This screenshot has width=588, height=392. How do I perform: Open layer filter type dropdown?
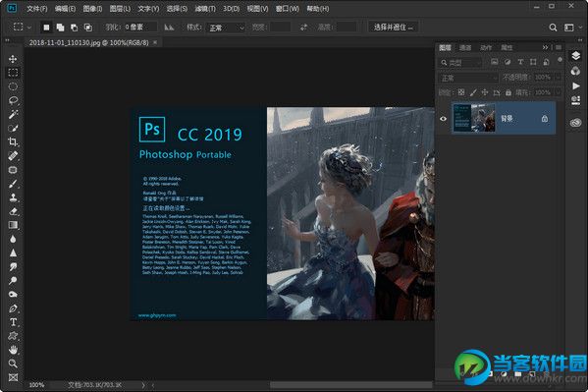(460, 62)
